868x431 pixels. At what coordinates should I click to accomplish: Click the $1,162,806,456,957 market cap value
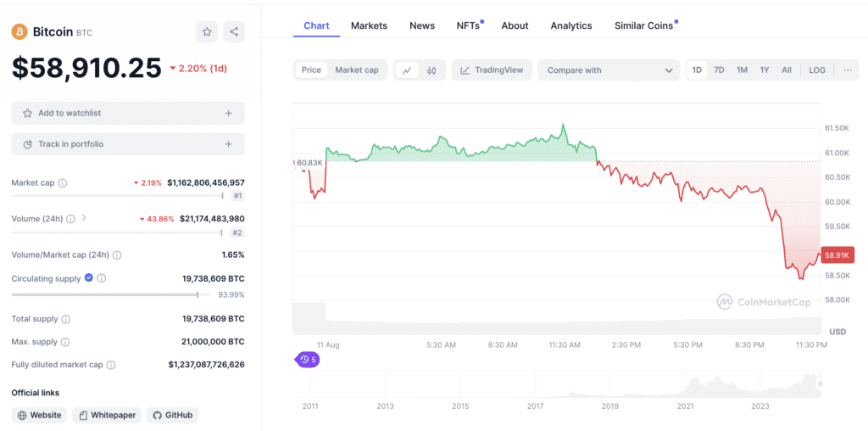(206, 182)
